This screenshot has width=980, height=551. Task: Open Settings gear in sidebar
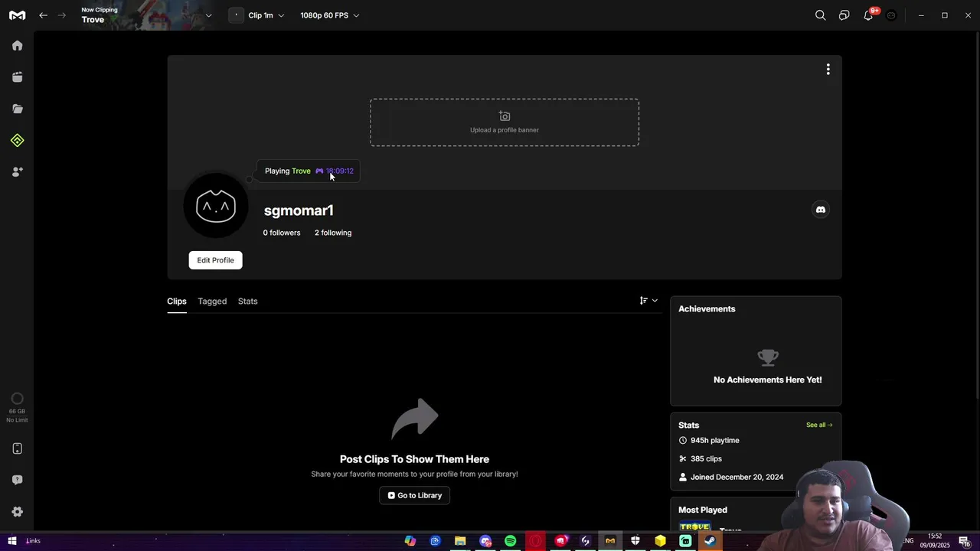pyautogui.click(x=17, y=512)
